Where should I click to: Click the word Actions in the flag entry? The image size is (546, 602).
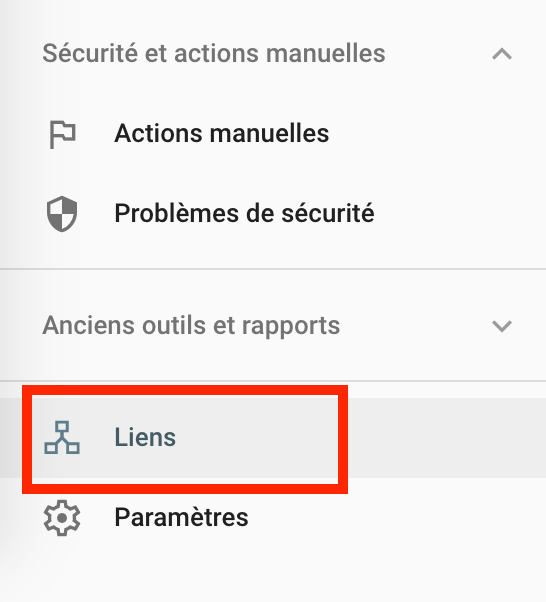click(159, 134)
